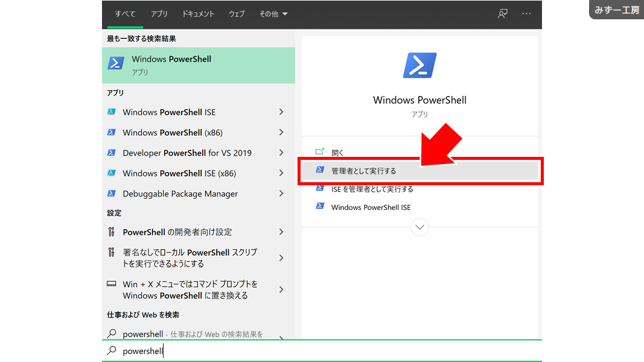Screen dimensions: 644x362
Task: Click the Windows PowerShell ISE (x86) icon
Action: pos(111,173)
